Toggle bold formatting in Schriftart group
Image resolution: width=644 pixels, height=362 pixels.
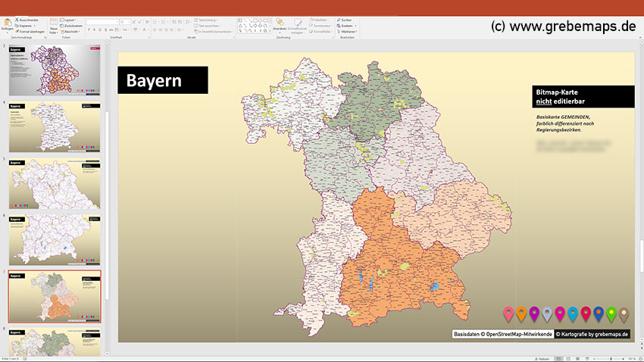click(x=89, y=30)
